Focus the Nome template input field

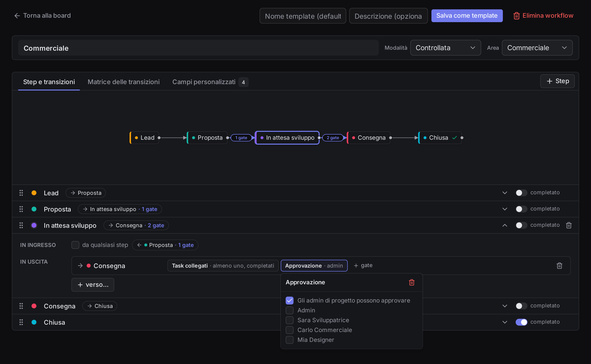click(303, 16)
